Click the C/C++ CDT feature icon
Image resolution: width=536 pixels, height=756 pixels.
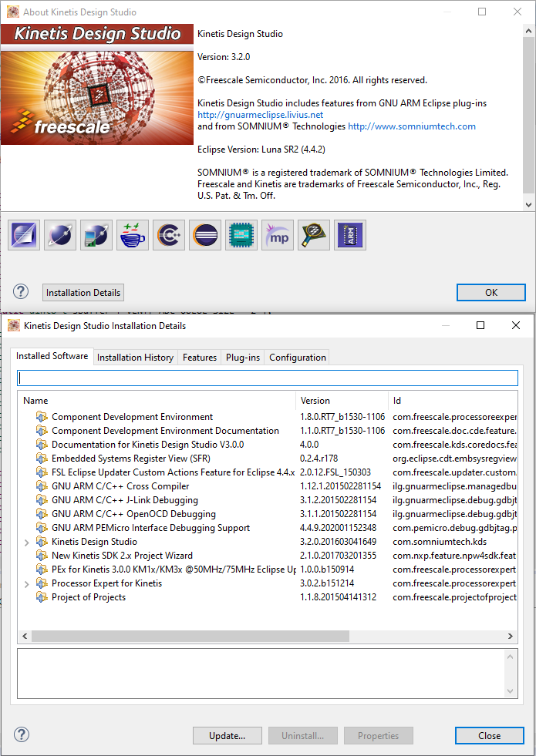click(169, 235)
